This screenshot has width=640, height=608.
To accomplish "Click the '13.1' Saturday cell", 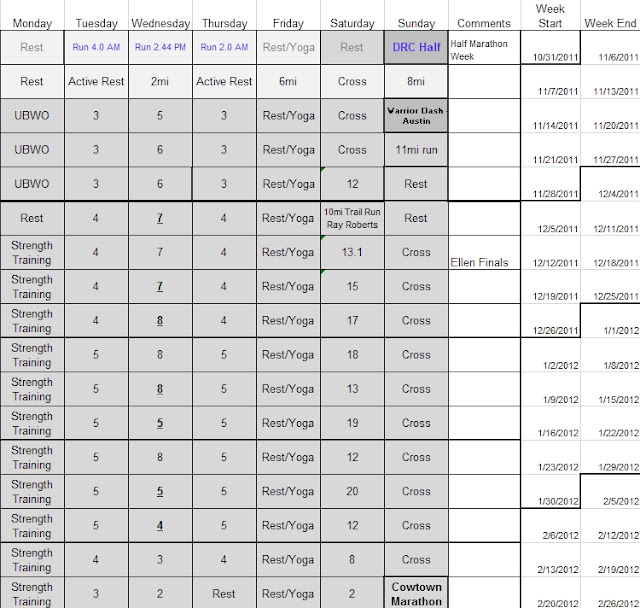I will pyautogui.click(x=352, y=252).
